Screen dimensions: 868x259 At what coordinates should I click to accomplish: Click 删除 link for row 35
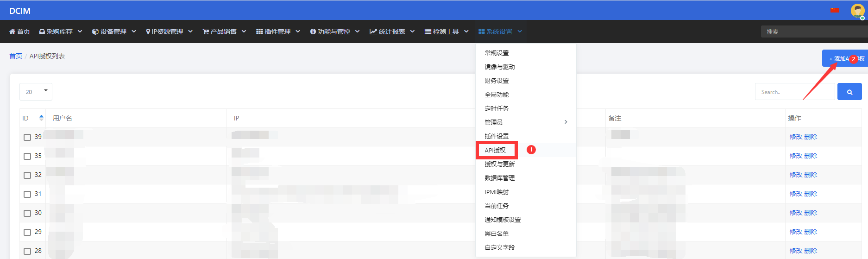(811, 156)
